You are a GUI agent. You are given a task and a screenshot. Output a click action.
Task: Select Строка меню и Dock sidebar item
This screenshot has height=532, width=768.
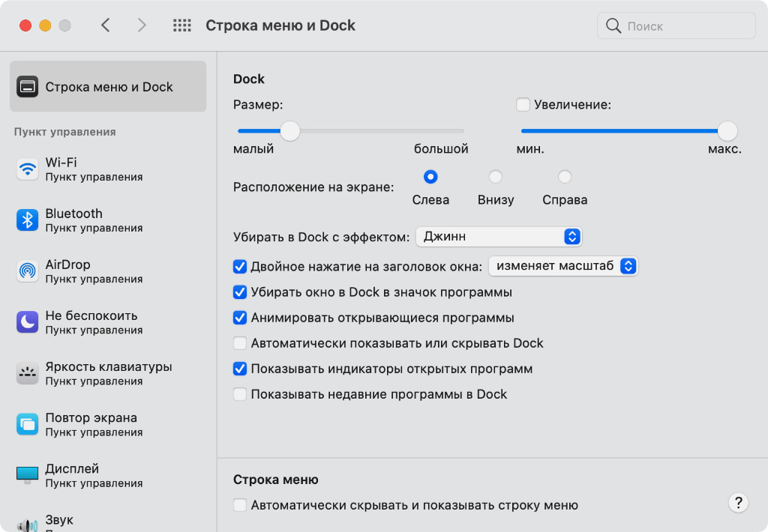(108, 87)
